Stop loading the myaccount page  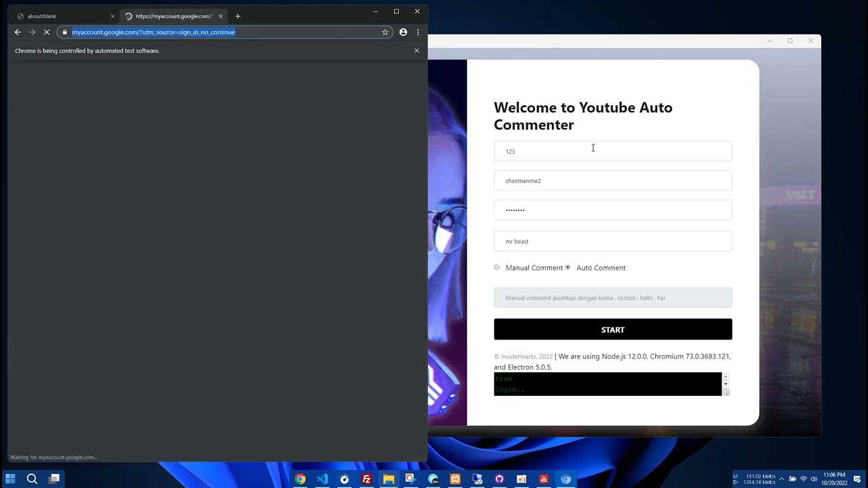tap(47, 32)
